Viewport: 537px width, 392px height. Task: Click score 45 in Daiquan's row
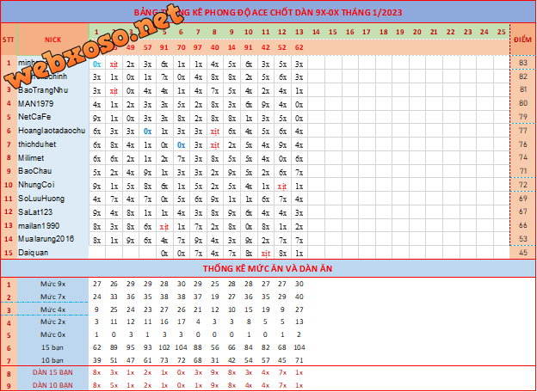pyautogui.click(x=523, y=253)
